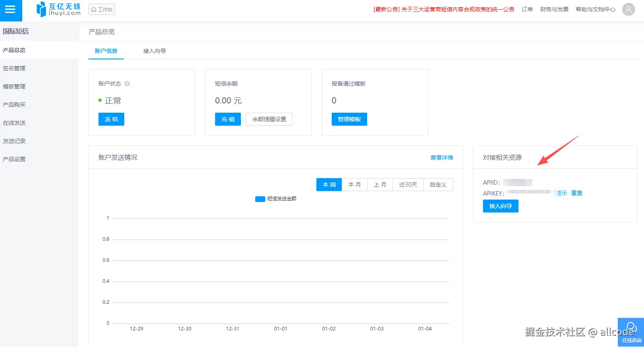644x347 pixels.
Task: Click the APIID label
Action: (x=491, y=183)
